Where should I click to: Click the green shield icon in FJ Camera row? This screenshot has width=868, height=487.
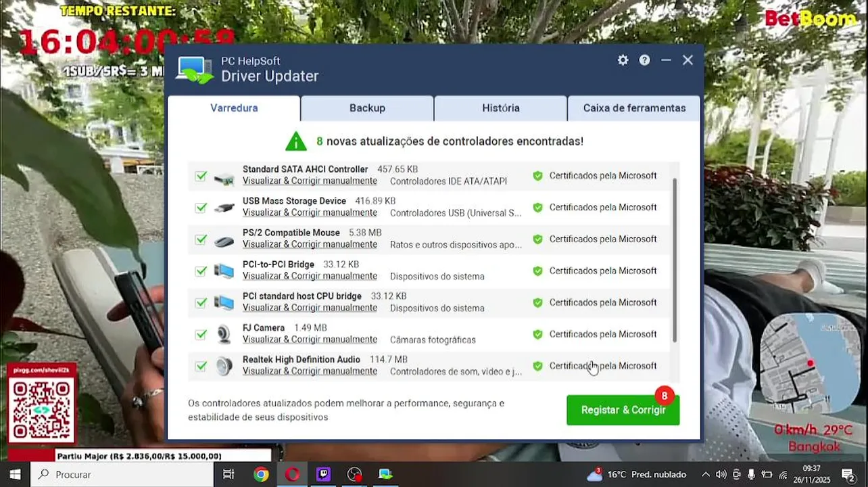(537, 334)
